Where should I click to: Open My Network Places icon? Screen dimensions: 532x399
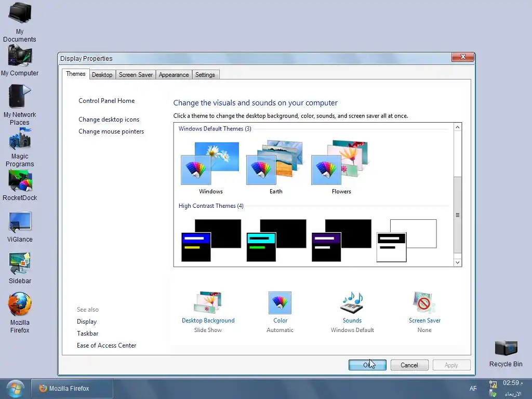(x=20, y=105)
